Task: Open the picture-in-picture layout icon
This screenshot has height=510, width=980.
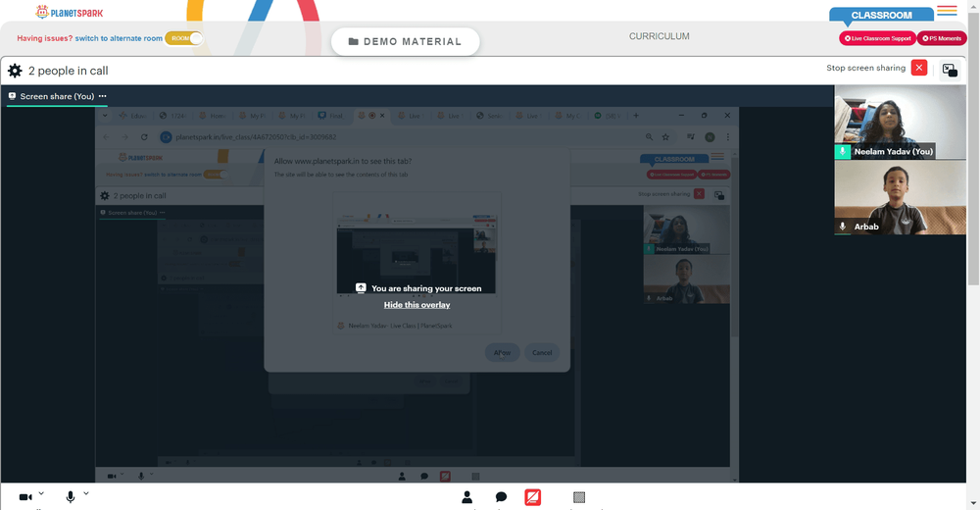Action: pos(950,70)
